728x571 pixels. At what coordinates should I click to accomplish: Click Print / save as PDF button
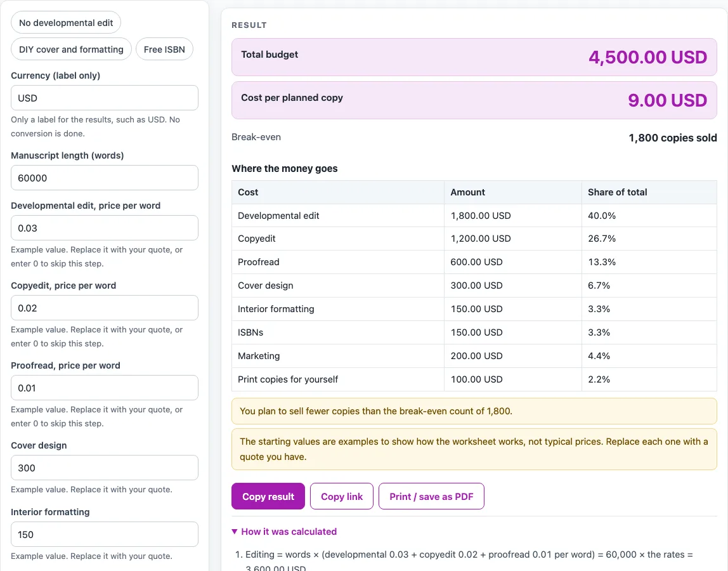point(431,497)
